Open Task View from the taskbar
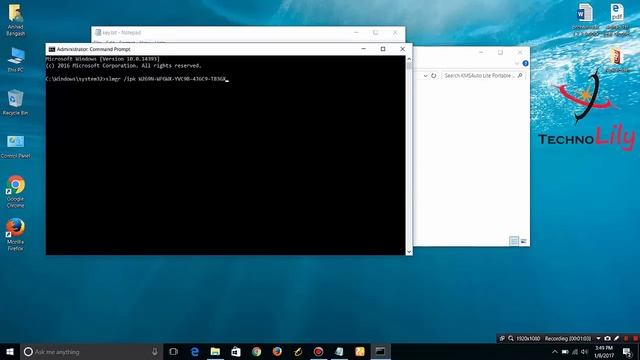This screenshot has width=640, height=360. point(173,351)
